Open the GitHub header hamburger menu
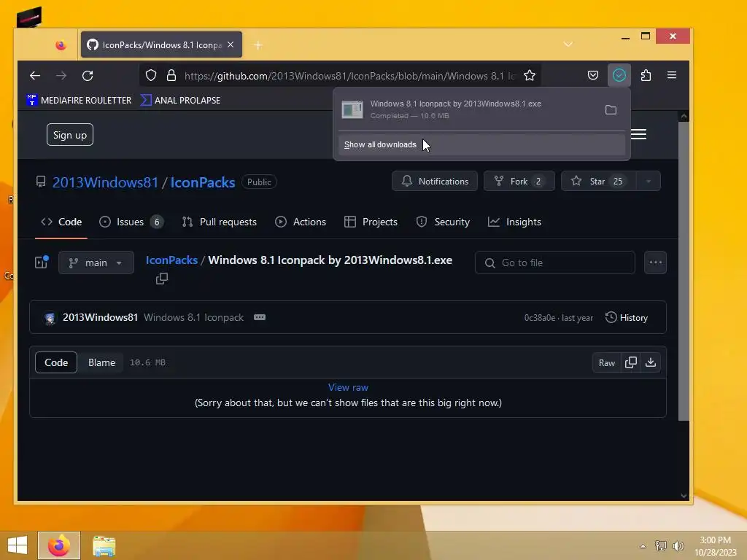Viewport: 747px width, 560px height. 638,135
